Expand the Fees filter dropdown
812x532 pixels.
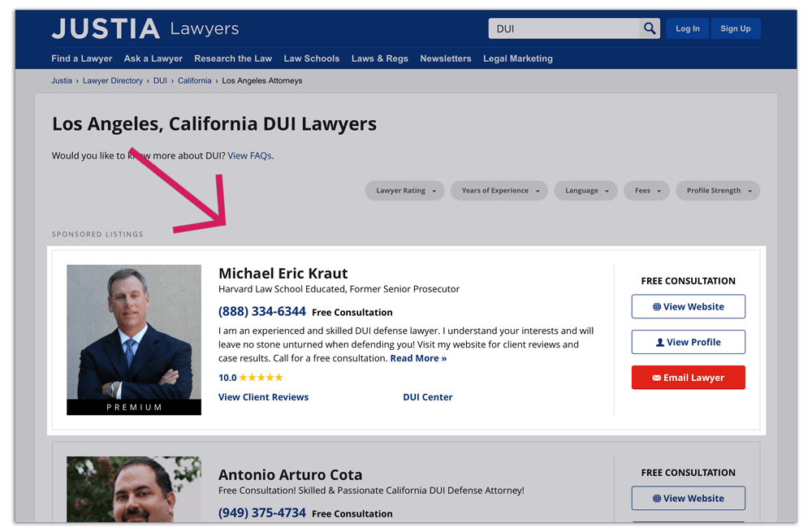647,191
